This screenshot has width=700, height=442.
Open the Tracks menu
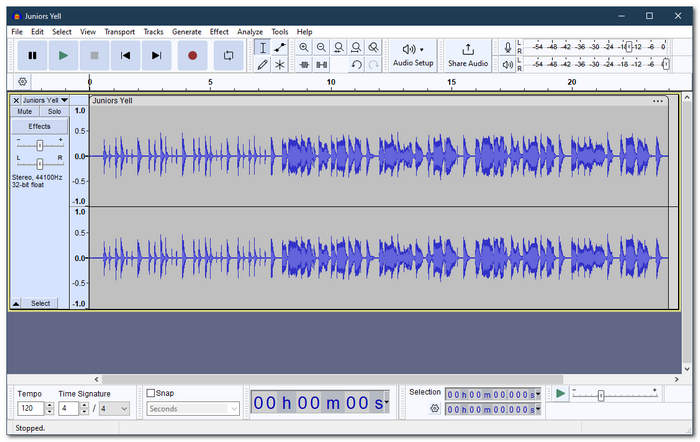(x=153, y=32)
